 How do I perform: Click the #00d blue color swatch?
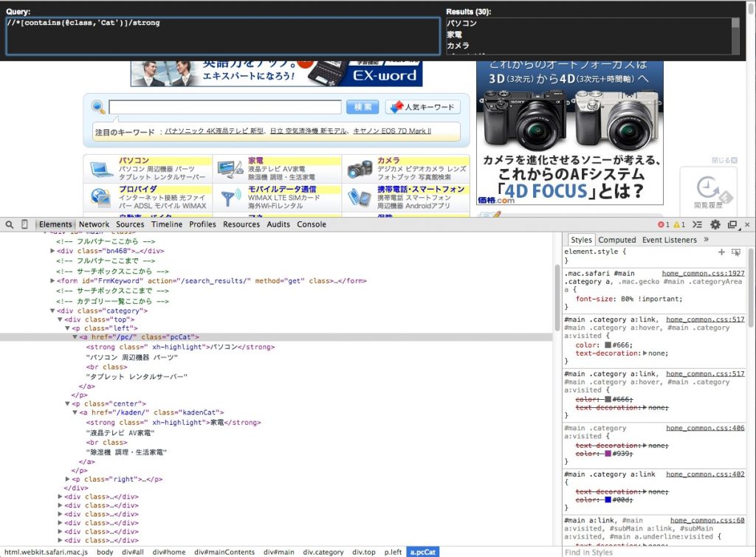point(608,500)
